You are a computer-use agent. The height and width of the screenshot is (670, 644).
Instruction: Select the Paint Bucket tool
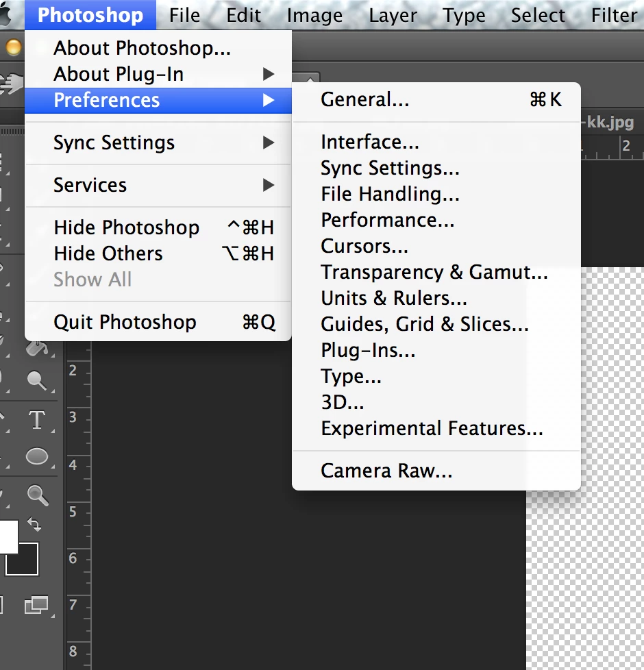37,348
